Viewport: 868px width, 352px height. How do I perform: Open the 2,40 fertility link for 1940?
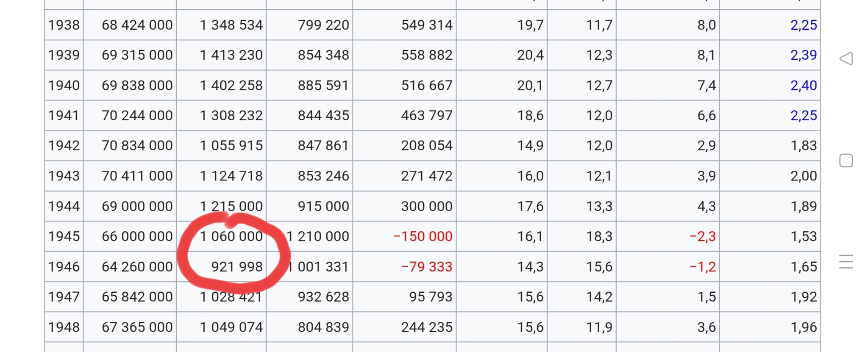click(804, 86)
